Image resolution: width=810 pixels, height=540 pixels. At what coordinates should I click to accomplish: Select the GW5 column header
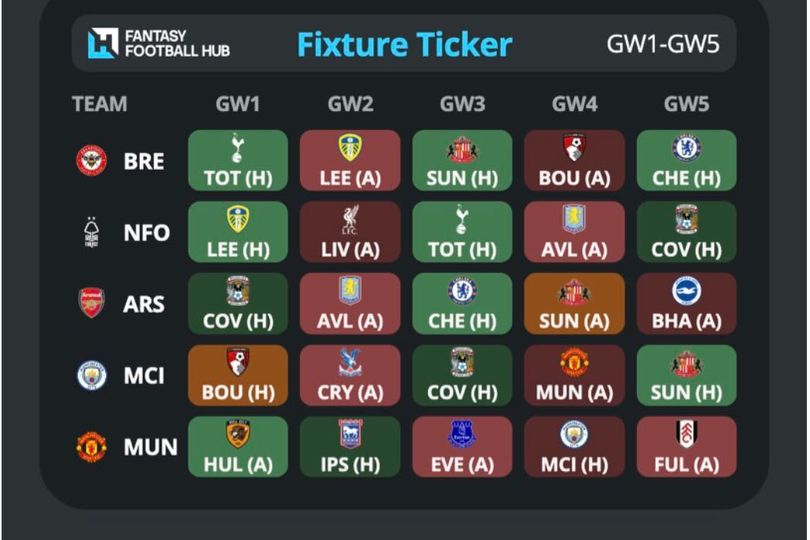tap(687, 104)
